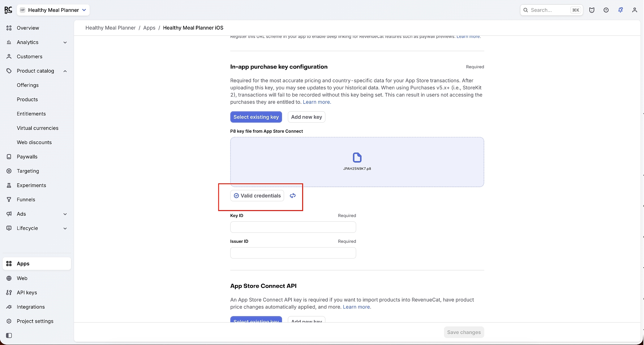This screenshot has width=644, height=345.
Task: Go to Healthy Meal Planner breadcrumb
Action: tap(110, 28)
